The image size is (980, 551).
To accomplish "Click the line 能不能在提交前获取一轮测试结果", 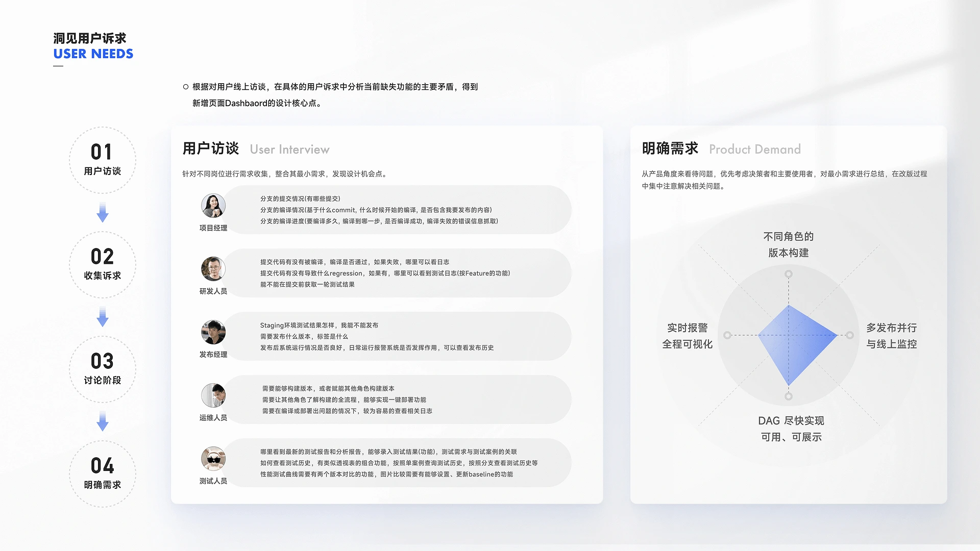I will pyautogui.click(x=307, y=285).
